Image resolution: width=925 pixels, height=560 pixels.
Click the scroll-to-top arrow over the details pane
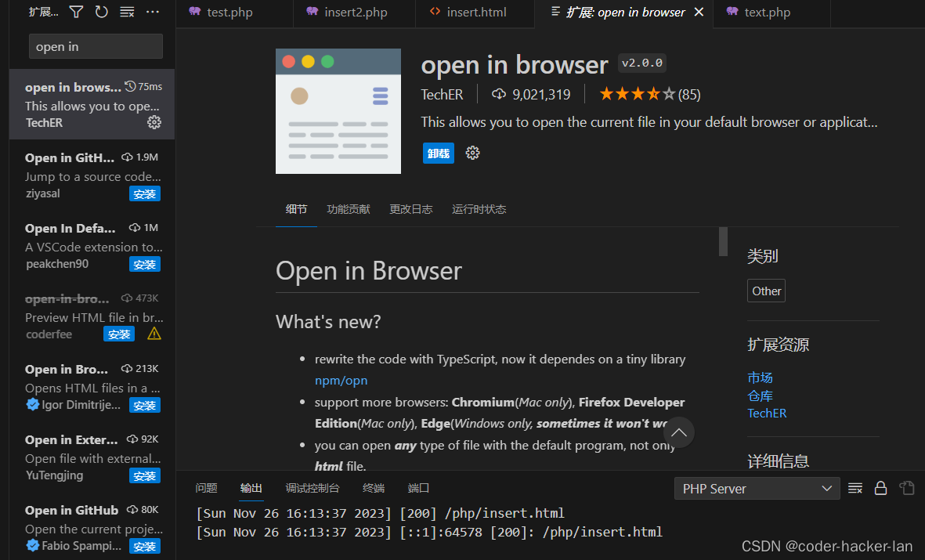[x=678, y=432]
